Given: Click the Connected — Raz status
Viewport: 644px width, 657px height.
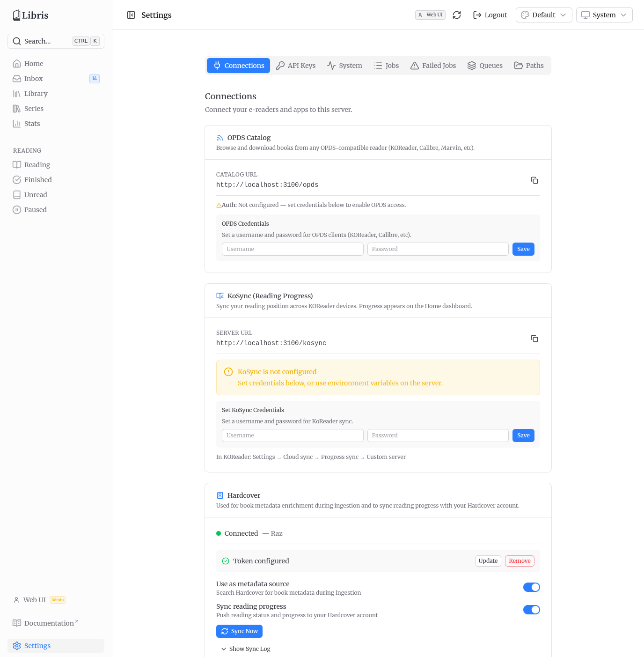Looking at the screenshot, I should pos(249,533).
